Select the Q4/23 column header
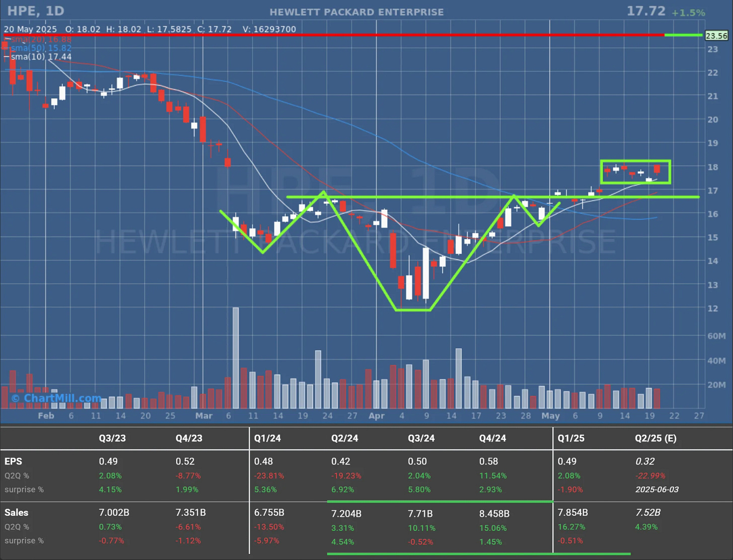Viewport: 733px width, 560px height. pos(189,438)
